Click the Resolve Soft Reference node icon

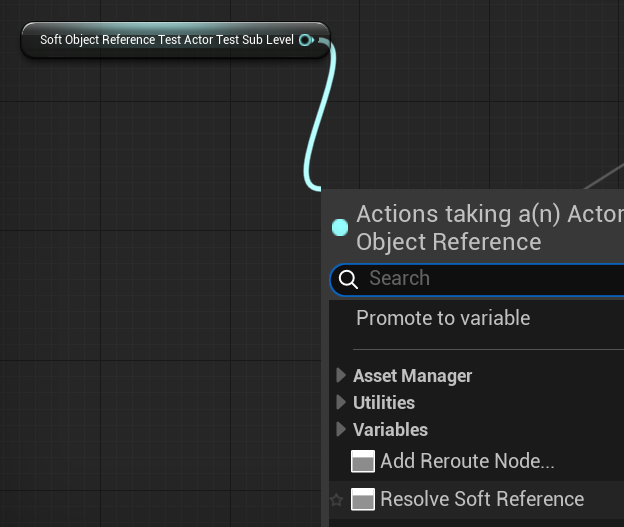pyautogui.click(x=363, y=499)
